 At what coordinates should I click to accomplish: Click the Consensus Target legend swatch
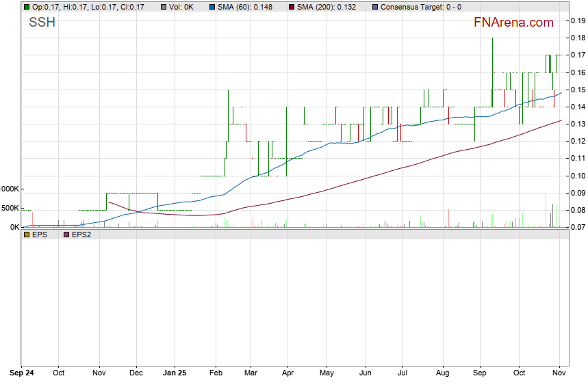[x=375, y=7]
